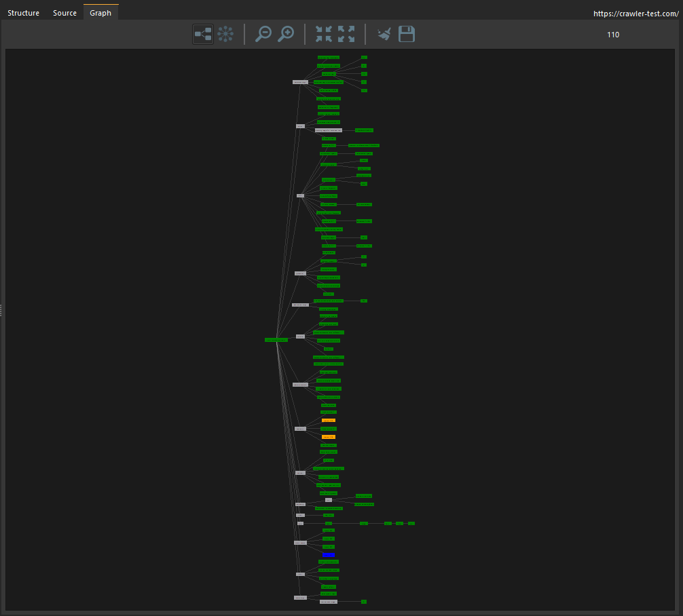Zoom in on the graph
This screenshot has width=683, height=616.
pos(286,34)
